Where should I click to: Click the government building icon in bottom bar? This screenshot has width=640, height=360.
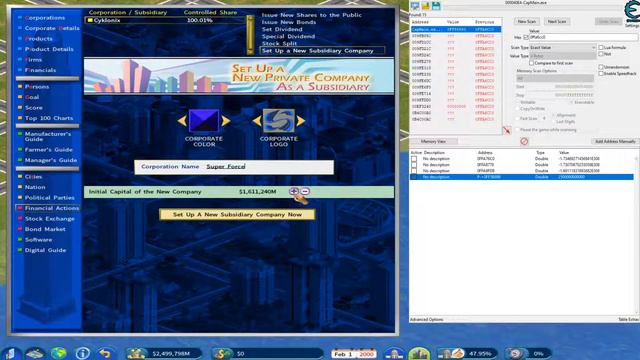(394, 353)
